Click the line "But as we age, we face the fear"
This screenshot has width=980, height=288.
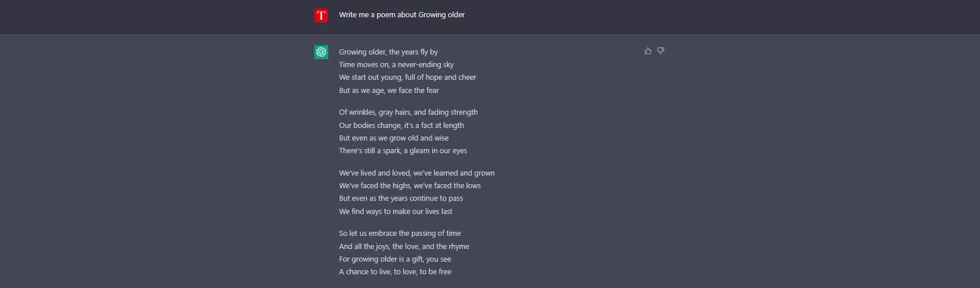[x=388, y=91]
